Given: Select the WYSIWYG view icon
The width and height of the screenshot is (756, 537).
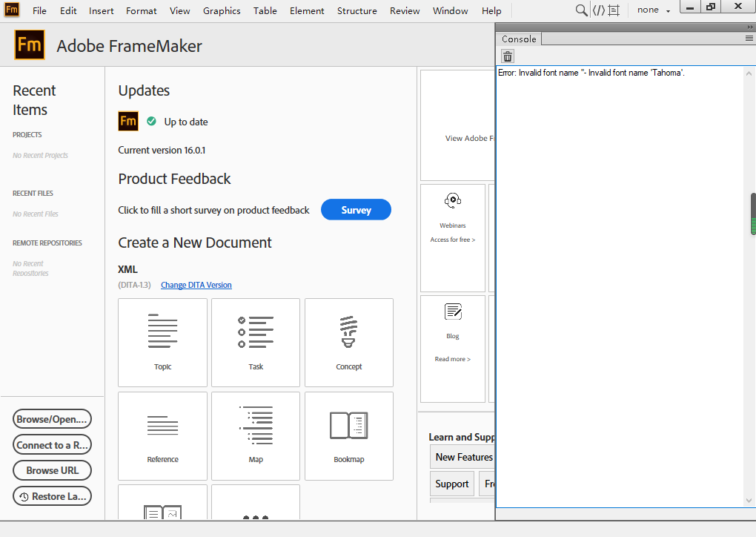Looking at the screenshot, I should tap(614, 10).
